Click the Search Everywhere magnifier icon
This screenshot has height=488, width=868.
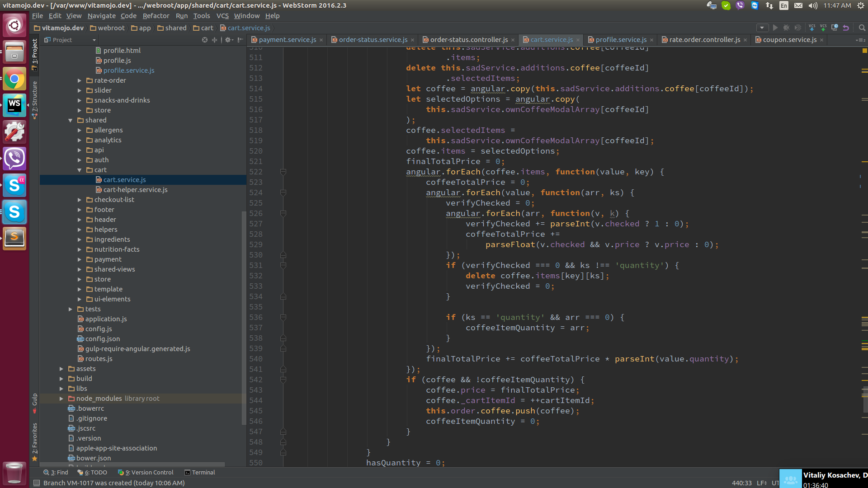(862, 28)
